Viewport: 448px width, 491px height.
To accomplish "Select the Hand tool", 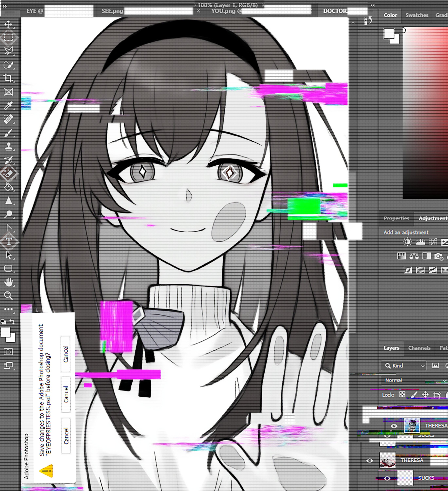I will 8,282.
